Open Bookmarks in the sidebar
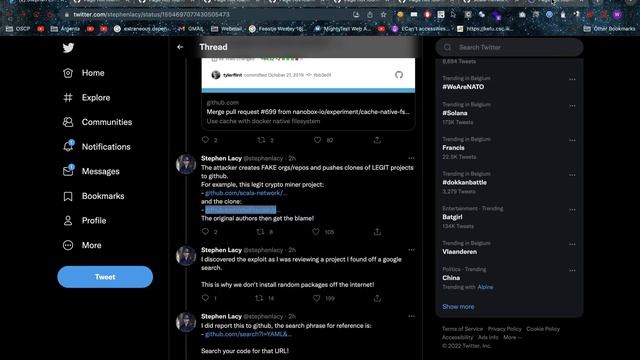This screenshot has height=360, width=640. coord(93,196)
